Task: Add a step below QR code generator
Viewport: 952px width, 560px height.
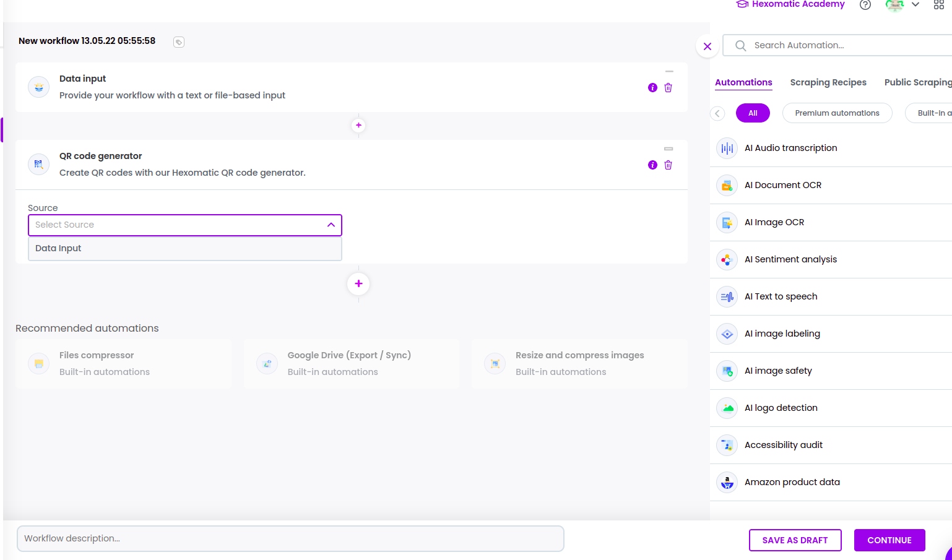Action: (358, 283)
